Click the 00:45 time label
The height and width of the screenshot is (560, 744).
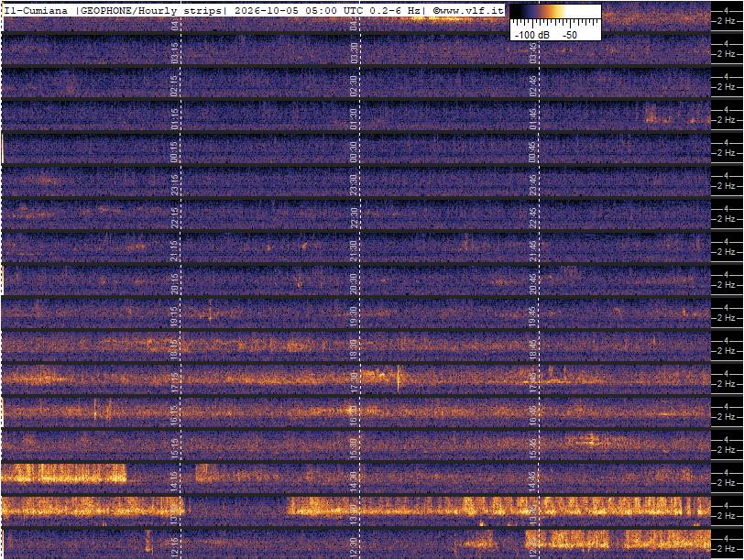pos(533,152)
